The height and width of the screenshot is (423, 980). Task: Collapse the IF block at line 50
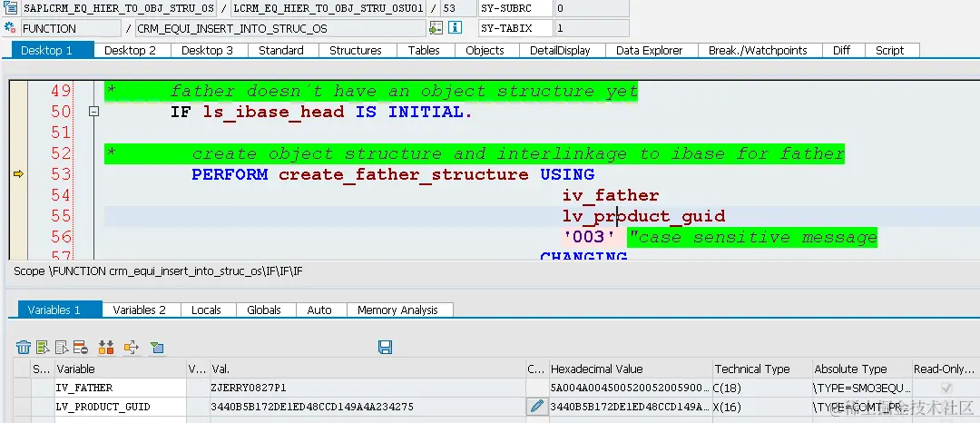click(x=93, y=112)
